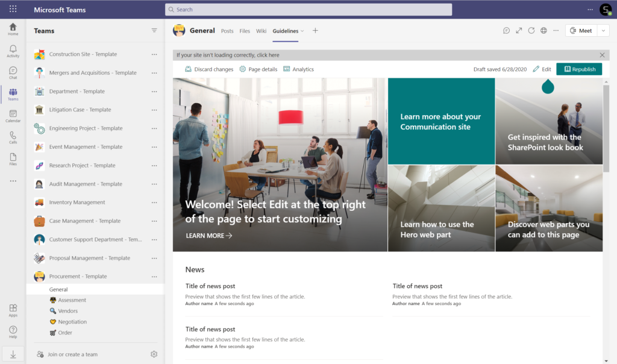Click the LEARN MORE link on hero

pyautogui.click(x=209, y=236)
